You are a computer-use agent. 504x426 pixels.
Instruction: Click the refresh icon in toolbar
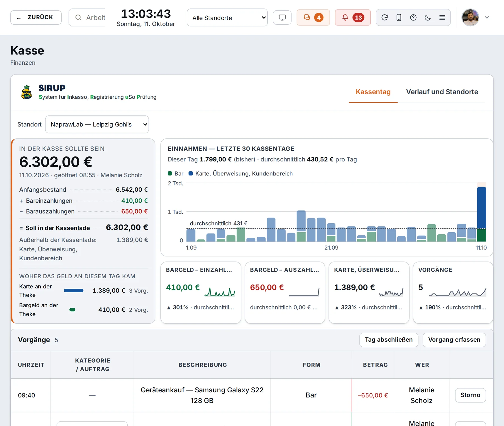[x=384, y=18]
